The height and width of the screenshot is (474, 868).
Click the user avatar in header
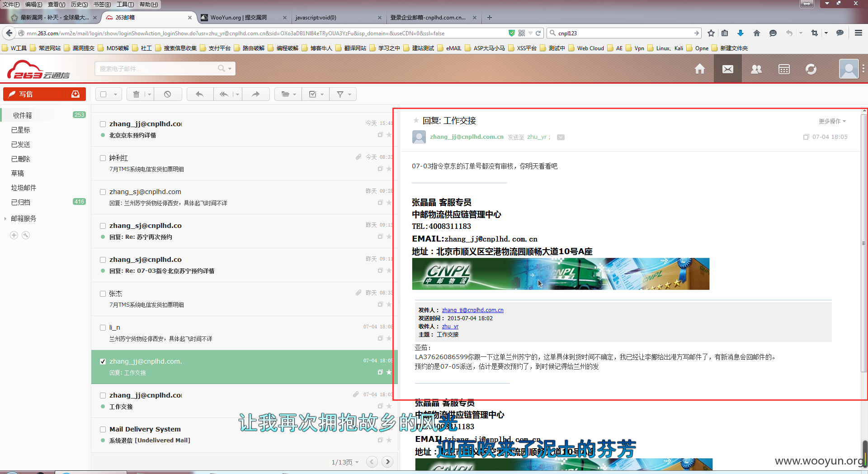click(x=849, y=69)
